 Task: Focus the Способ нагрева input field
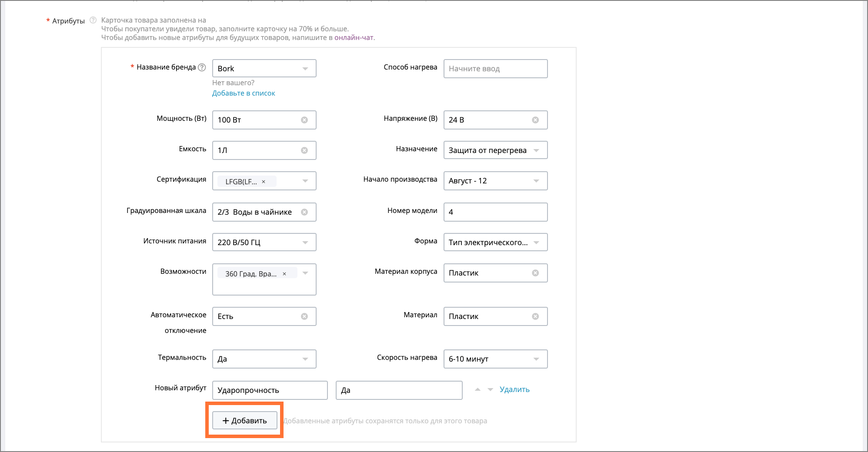tap(495, 69)
